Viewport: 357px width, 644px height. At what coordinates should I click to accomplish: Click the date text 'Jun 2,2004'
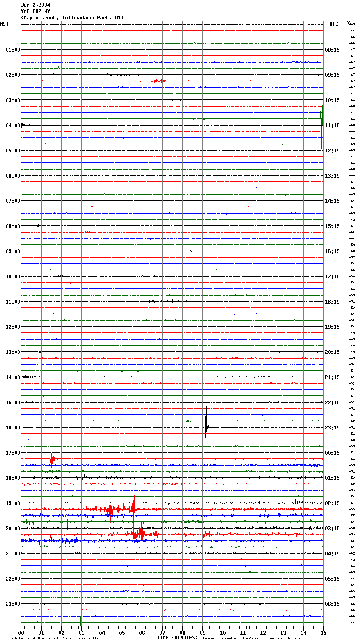click(36, 5)
